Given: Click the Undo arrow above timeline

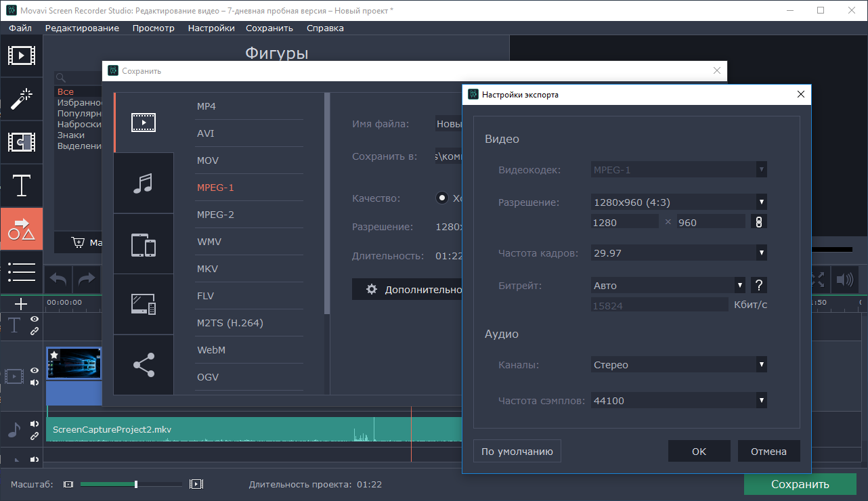Looking at the screenshot, I should coord(59,278).
